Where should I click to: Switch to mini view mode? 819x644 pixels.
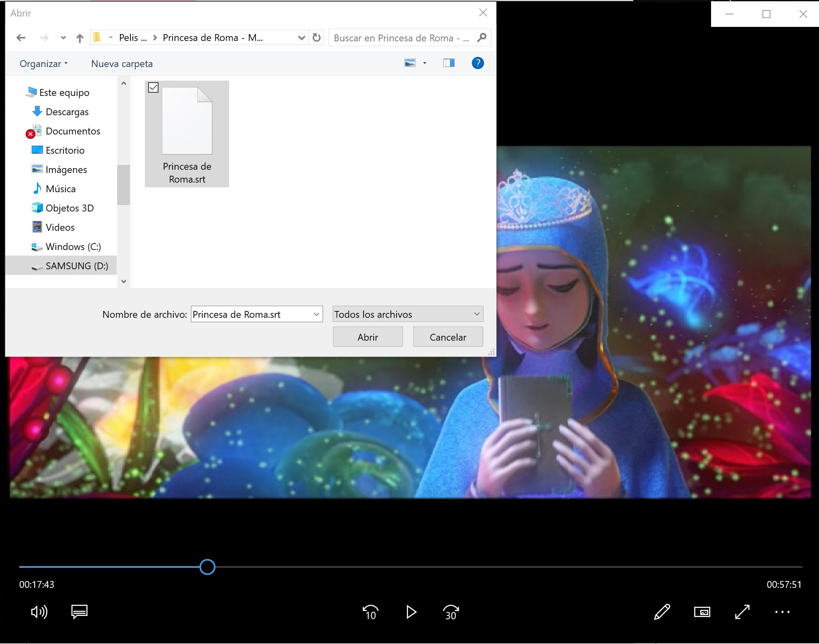click(702, 612)
